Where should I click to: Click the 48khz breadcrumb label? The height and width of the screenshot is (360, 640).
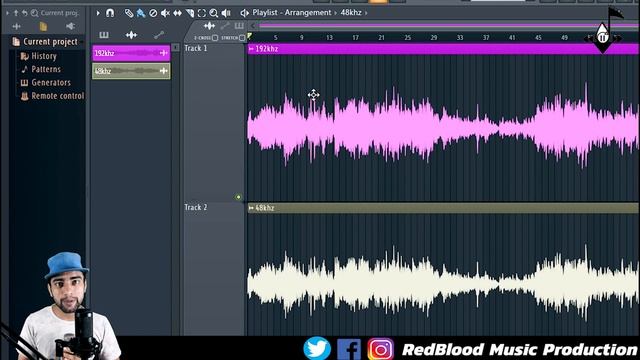[351, 13]
